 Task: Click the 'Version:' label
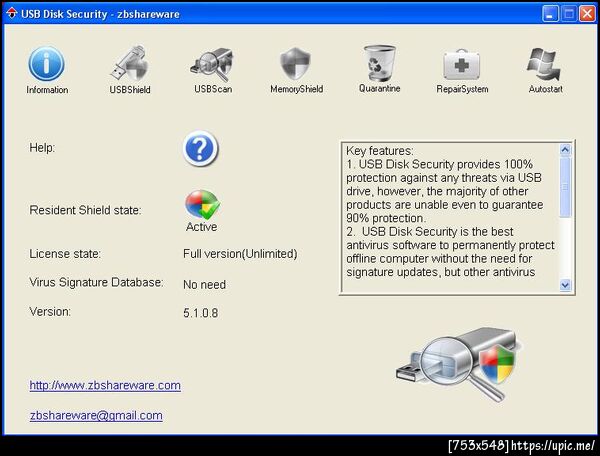point(50,311)
